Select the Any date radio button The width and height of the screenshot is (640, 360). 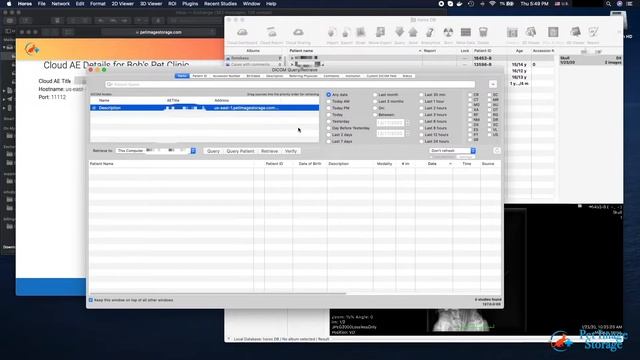(329, 95)
